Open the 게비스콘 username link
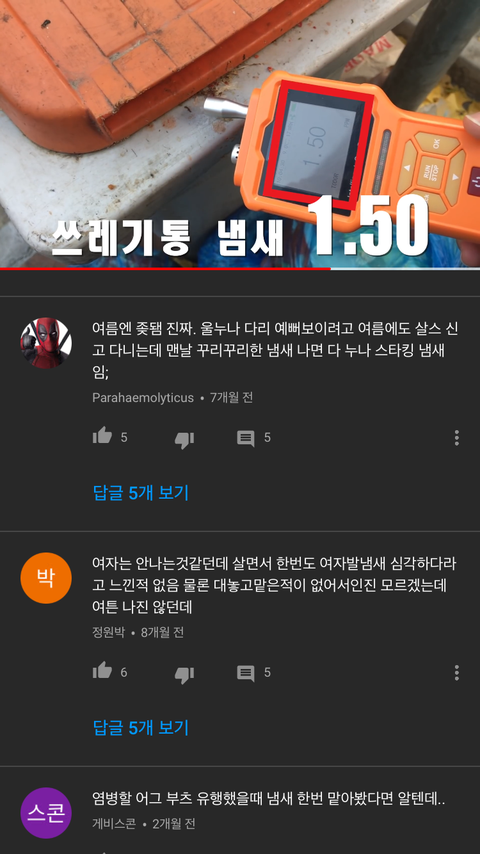This screenshot has height=854, width=480. (114, 824)
